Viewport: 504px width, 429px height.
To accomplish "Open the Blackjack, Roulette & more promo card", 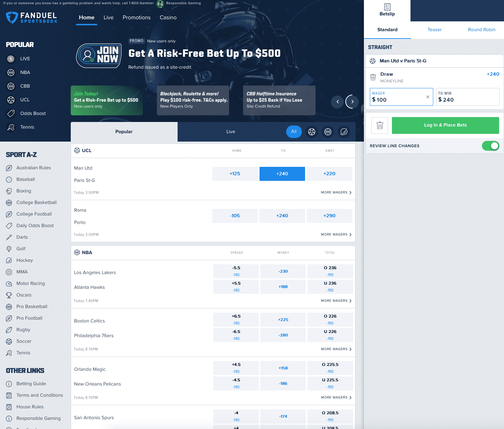I will 193,100.
